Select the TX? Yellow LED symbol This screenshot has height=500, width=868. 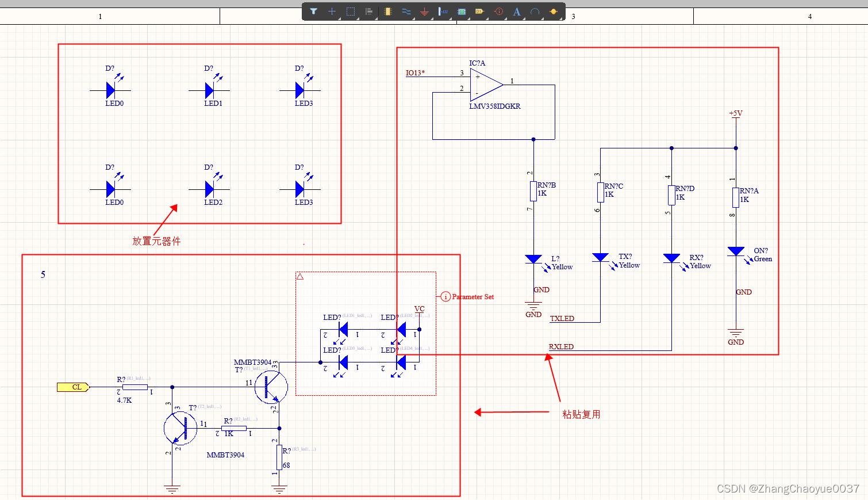click(x=601, y=258)
